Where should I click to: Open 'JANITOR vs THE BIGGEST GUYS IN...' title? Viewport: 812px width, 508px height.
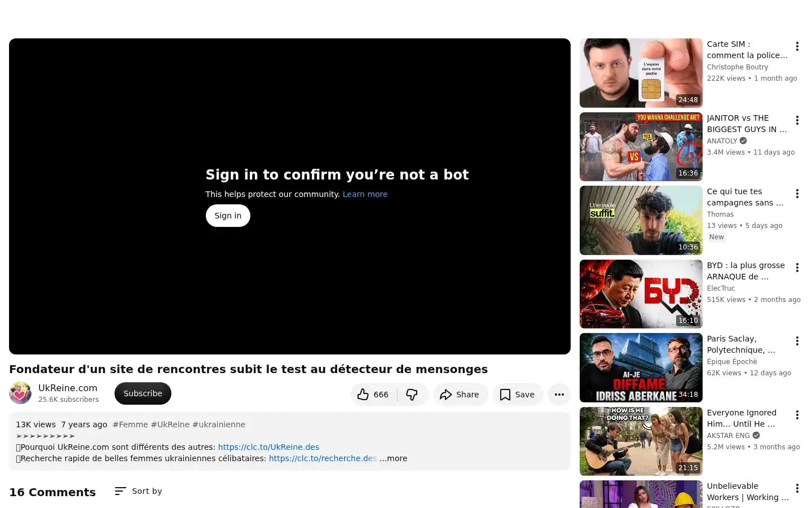747,124
